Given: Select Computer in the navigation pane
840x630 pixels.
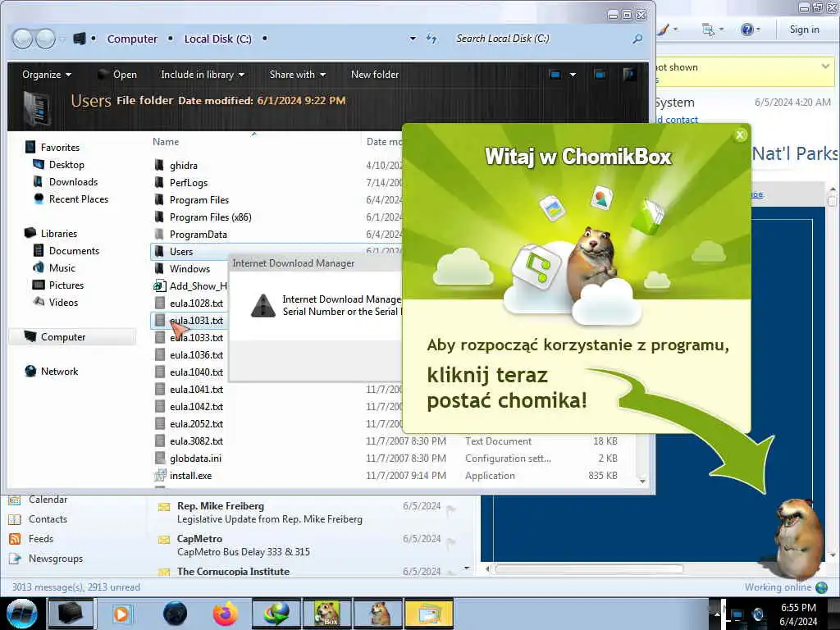Looking at the screenshot, I should (62, 337).
